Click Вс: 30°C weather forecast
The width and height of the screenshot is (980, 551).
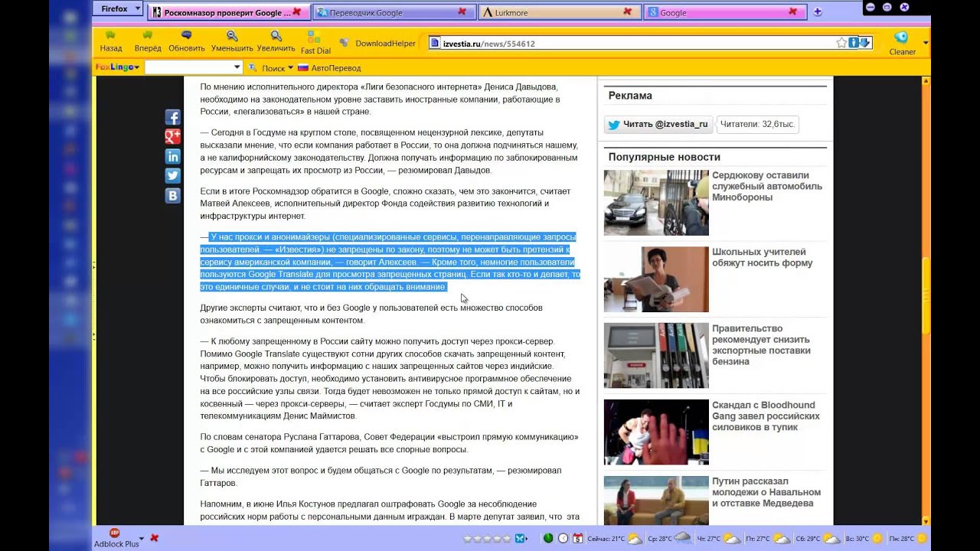click(864, 539)
